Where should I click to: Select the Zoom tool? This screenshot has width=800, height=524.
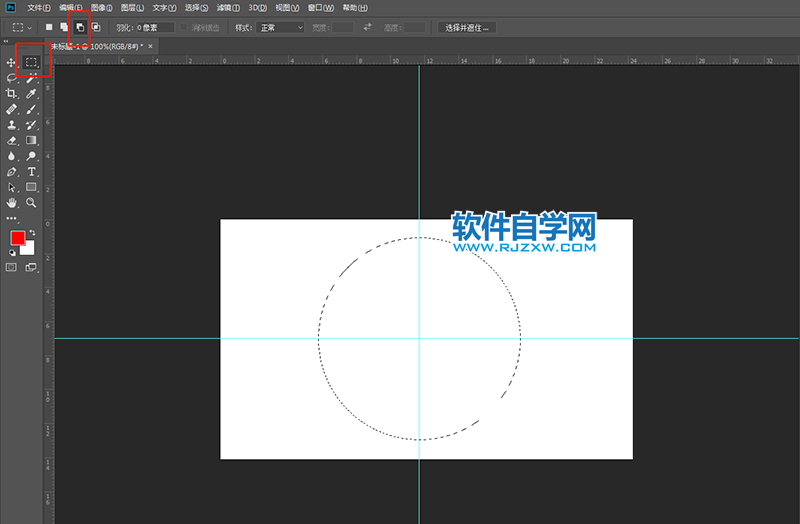(31, 203)
